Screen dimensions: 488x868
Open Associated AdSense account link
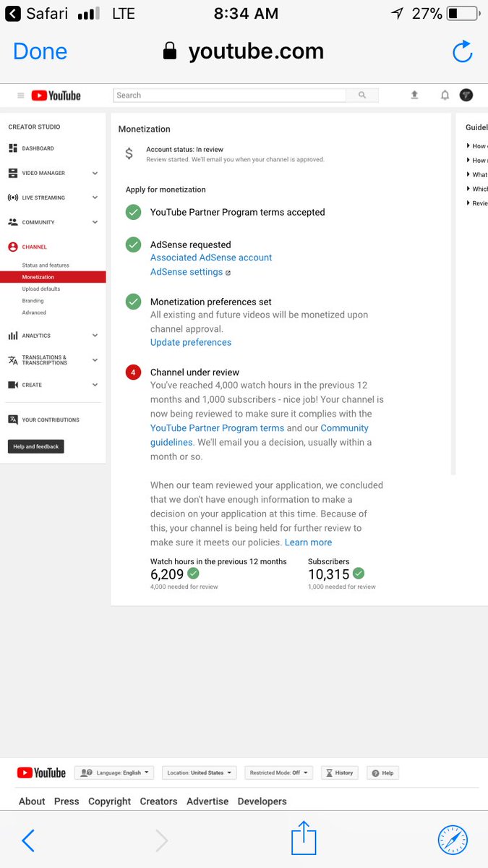pyautogui.click(x=211, y=258)
